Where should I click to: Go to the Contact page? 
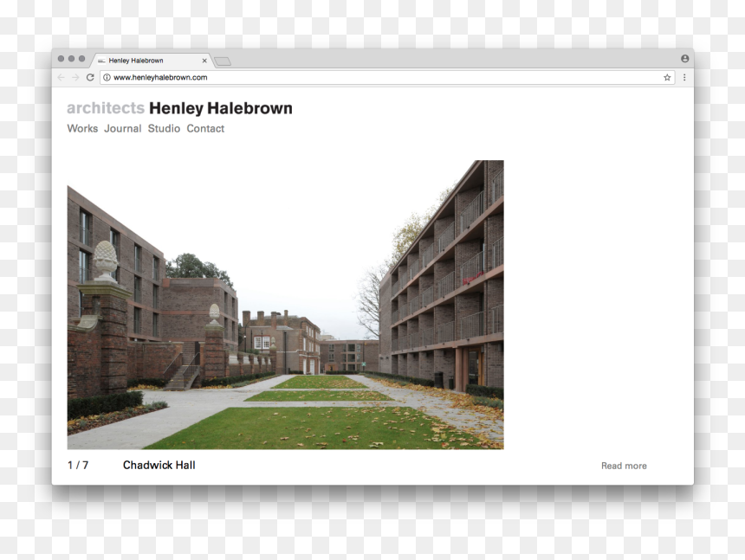click(205, 129)
